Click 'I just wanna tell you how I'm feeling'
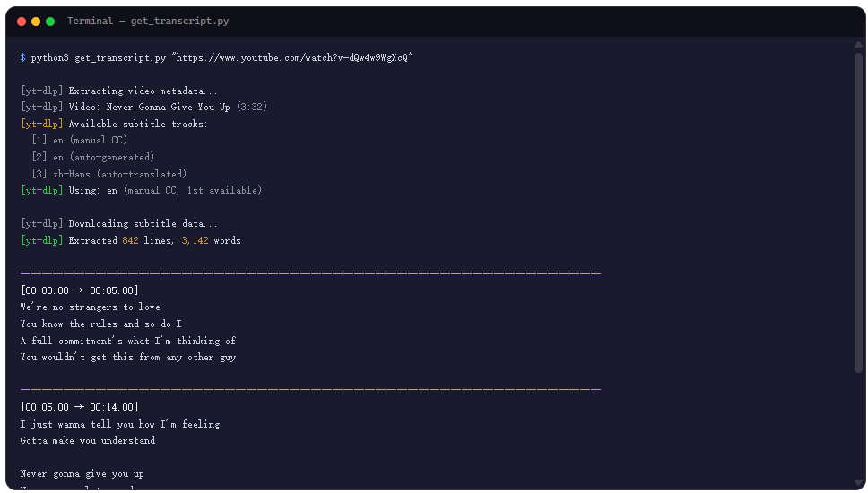 pyautogui.click(x=120, y=424)
